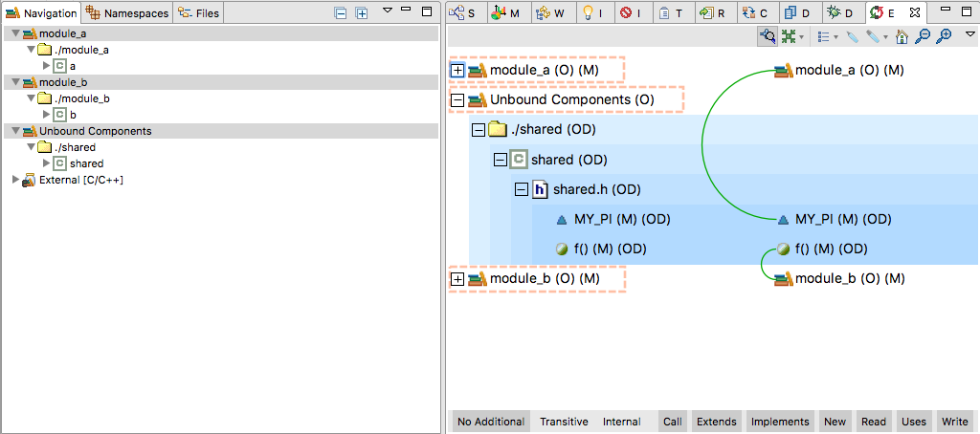Toggle the New dependency type
The width and height of the screenshot is (980, 434).
pos(835,422)
